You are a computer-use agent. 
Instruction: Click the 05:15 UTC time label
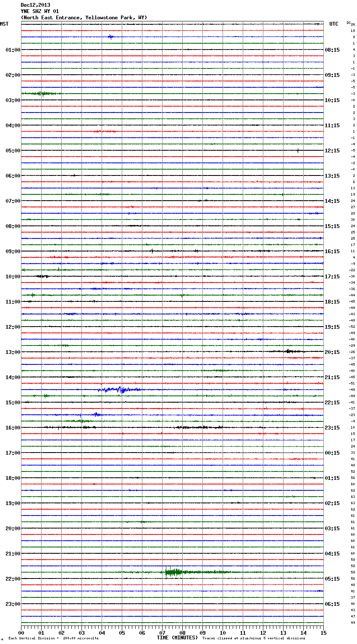tap(332, 579)
